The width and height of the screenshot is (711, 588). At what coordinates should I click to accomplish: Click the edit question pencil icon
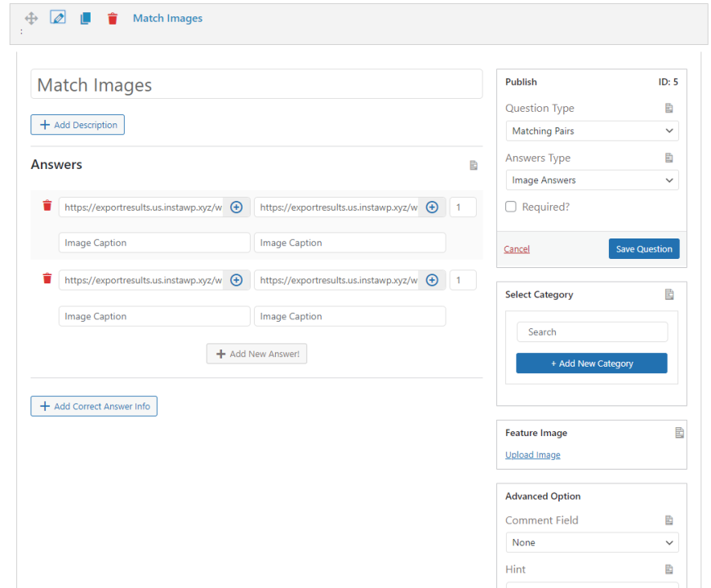click(x=57, y=18)
